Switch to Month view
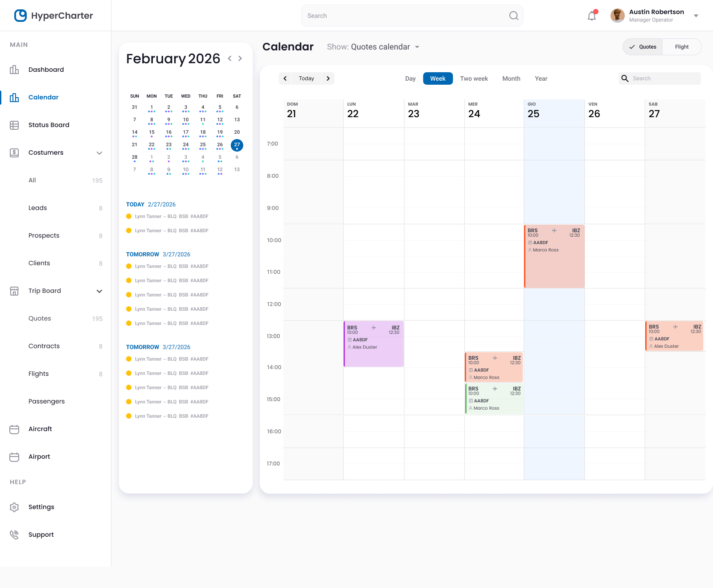 (511, 78)
